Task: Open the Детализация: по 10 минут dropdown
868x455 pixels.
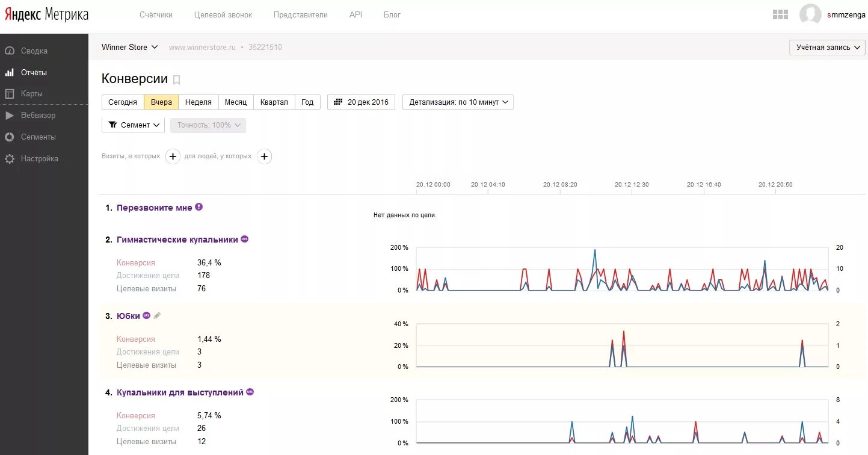Action: coord(458,102)
